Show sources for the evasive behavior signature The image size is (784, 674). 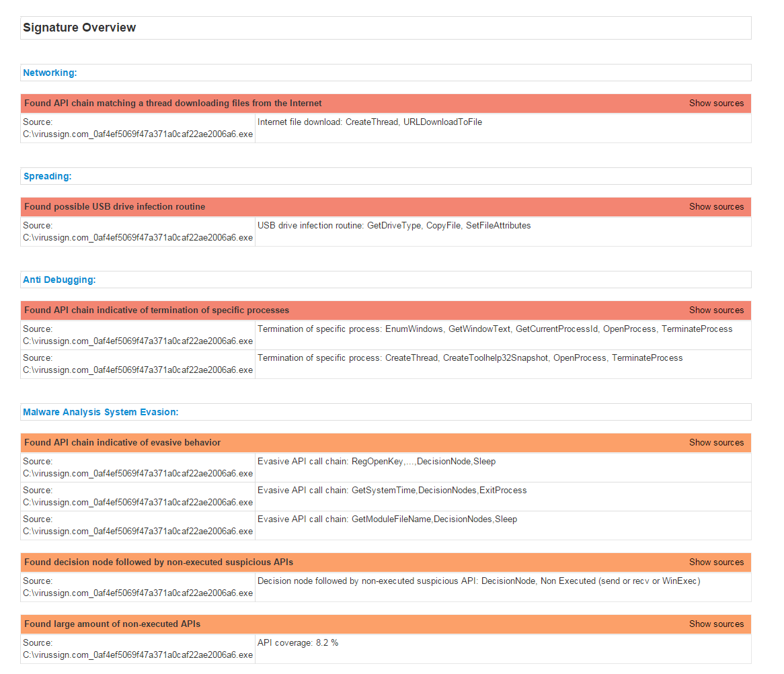click(717, 442)
